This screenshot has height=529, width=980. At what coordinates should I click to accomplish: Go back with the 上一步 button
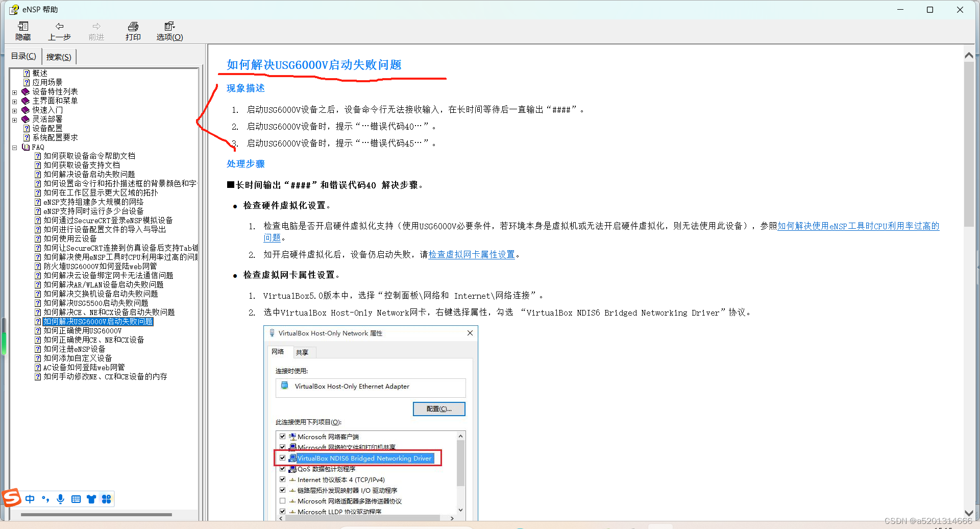pyautogui.click(x=60, y=31)
